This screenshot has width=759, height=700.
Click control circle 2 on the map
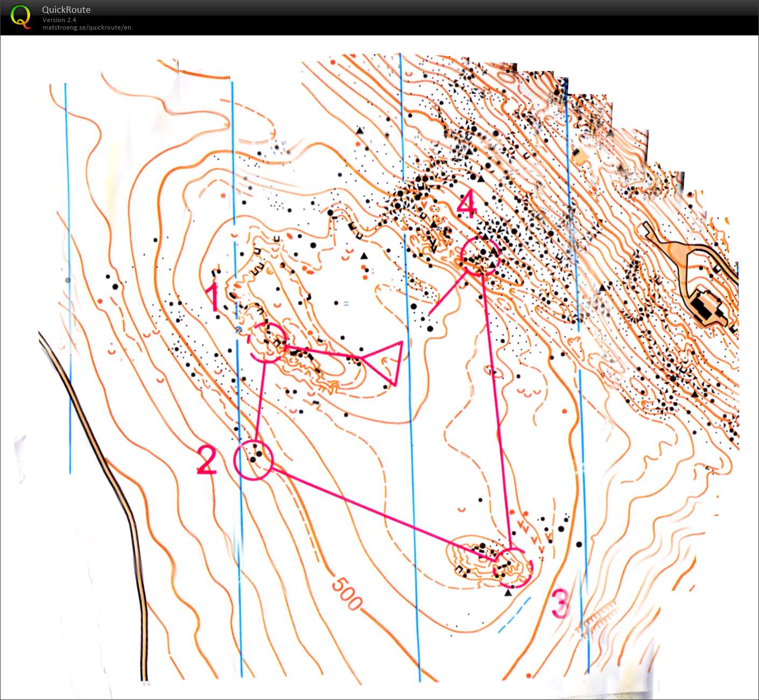[254, 459]
